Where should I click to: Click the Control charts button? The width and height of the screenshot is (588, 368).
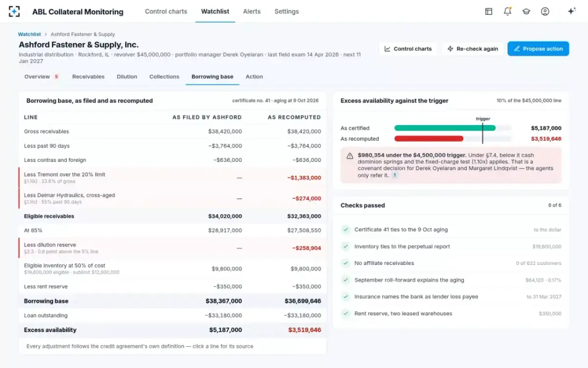(408, 49)
